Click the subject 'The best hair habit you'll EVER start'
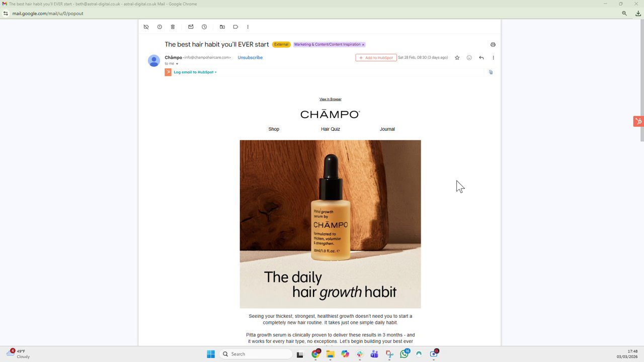Viewport: 644px width, 362px height. (x=217, y=45)
